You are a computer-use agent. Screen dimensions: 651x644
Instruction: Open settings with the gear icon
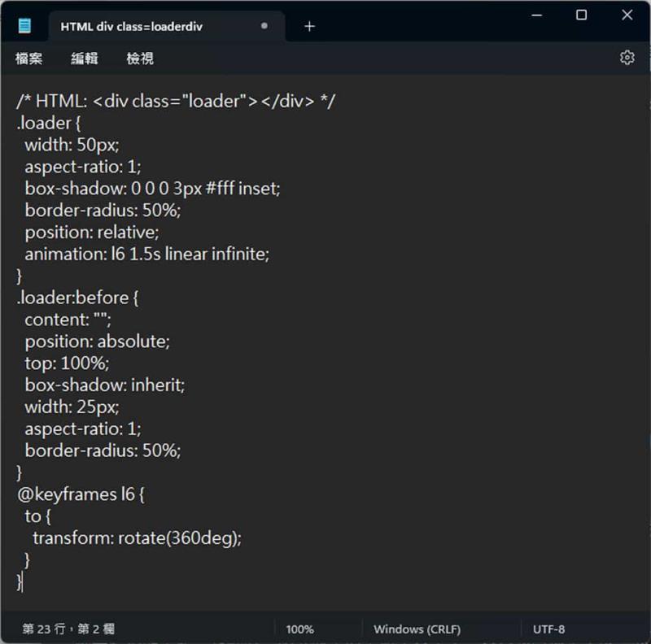tap(627, 58)
